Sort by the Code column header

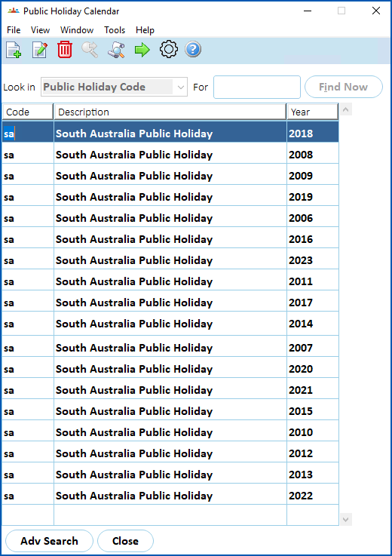[x=28, y=112]
